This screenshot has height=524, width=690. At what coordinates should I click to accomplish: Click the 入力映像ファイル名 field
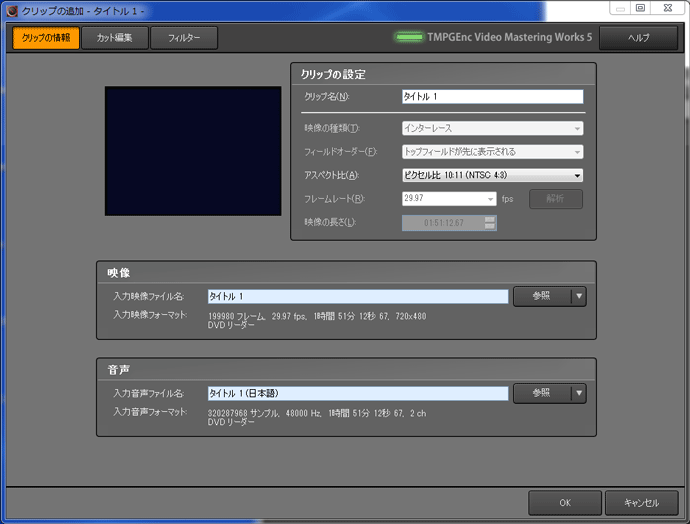tap(358, 297)
